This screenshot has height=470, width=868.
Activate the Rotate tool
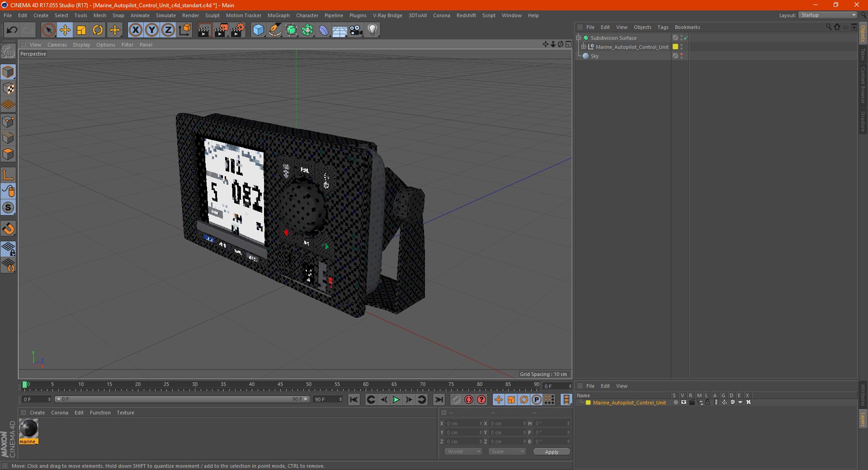coord(98,30)
